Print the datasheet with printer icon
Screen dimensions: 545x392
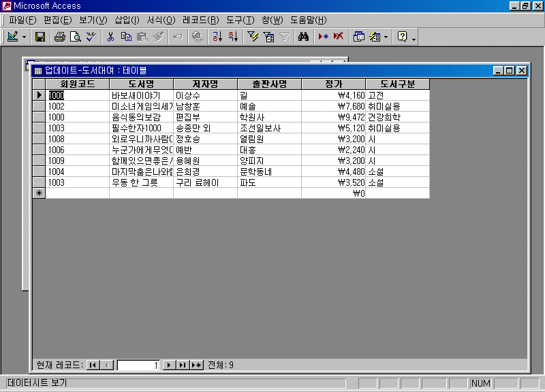59,37
